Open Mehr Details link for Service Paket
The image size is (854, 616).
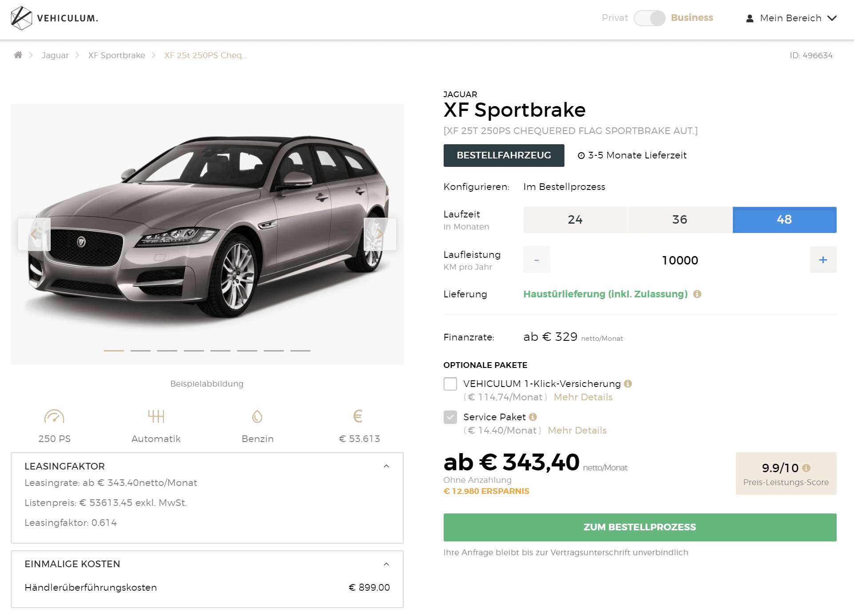click(x=577, y=430)
